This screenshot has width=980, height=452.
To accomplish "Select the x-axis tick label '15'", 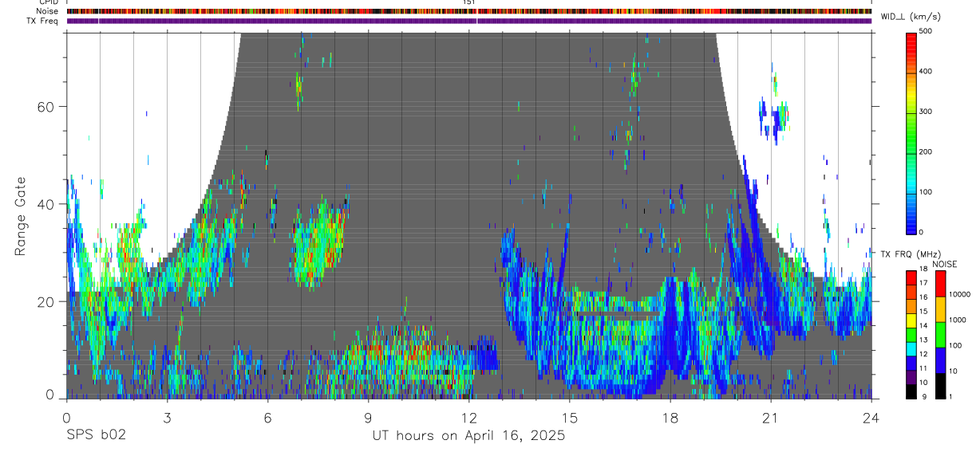I will pyautogui.click(x=570, y=418).
